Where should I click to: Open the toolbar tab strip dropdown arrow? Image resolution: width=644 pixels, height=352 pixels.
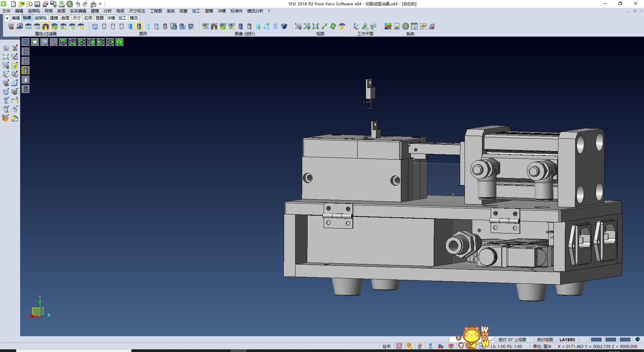tap(7, 18)
